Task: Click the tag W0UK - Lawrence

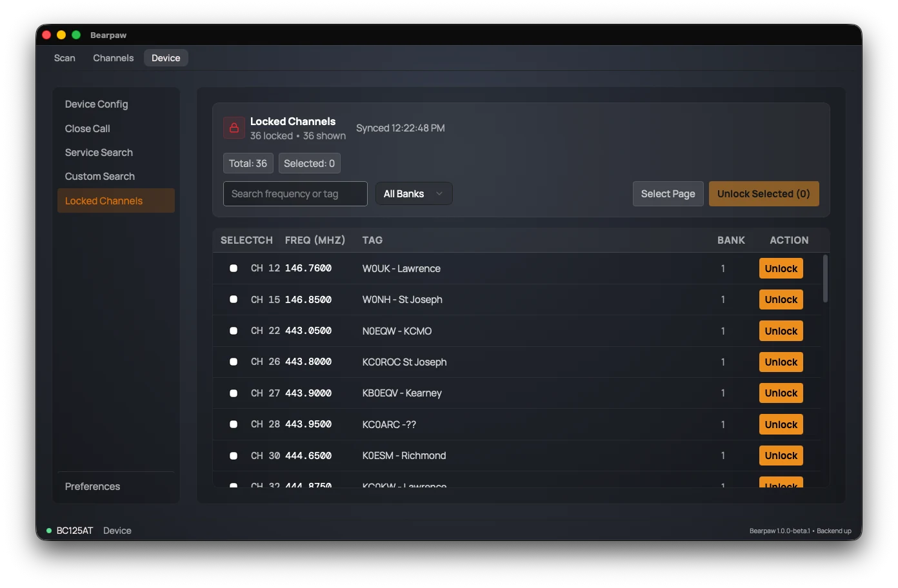Action: 401,268
